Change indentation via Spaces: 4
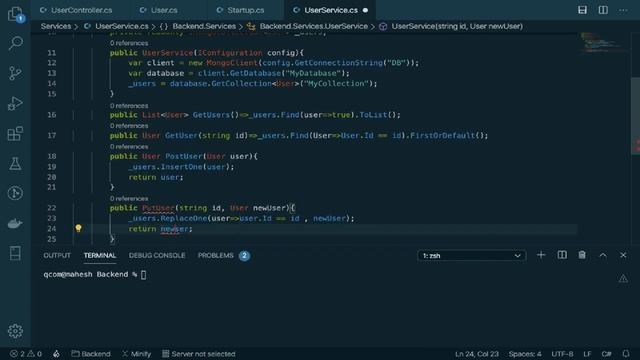 coord(525,353)
